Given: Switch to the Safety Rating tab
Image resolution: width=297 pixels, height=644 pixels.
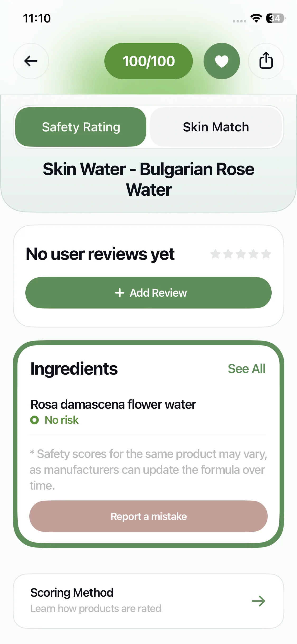Looking at the screenshot, I should click(x=81, y=127).
